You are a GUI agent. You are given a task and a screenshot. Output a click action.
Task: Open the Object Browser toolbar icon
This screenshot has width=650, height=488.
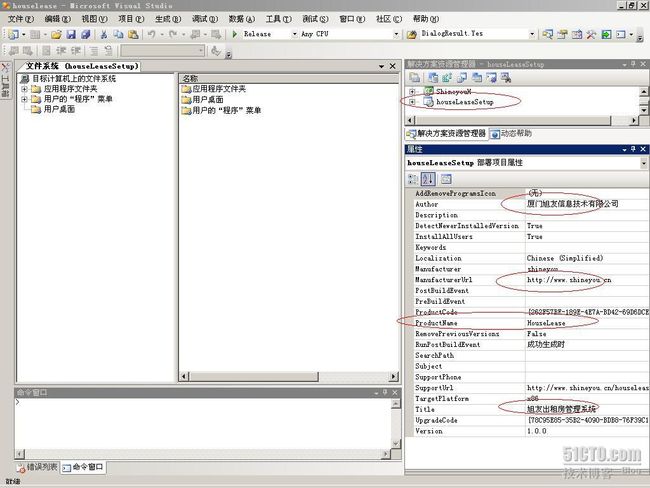(x=577, y=34)
